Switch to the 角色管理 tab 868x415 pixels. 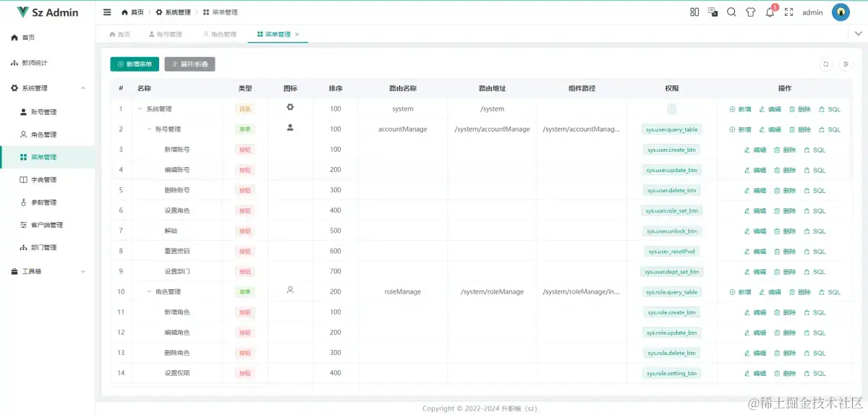point(219,35)
